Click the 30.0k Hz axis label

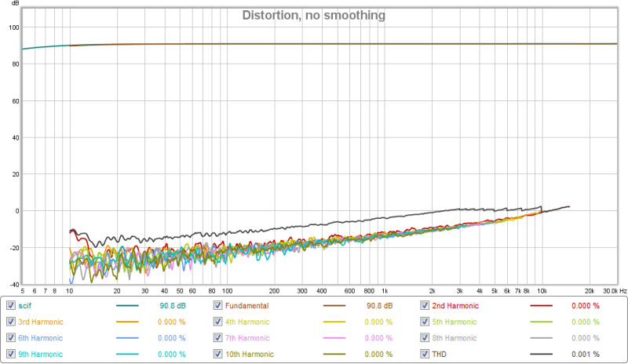tap(615, 291)
